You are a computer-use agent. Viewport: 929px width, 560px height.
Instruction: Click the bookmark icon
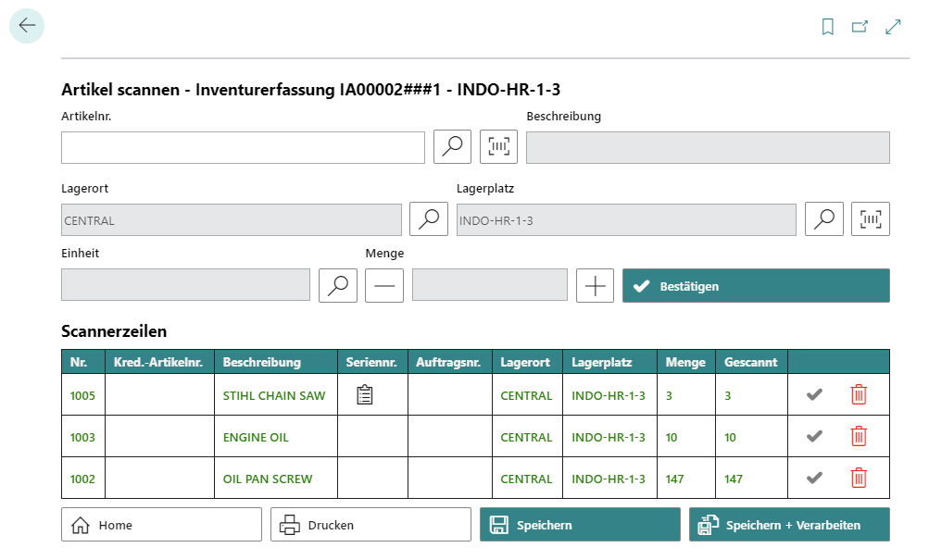point(828,27)
